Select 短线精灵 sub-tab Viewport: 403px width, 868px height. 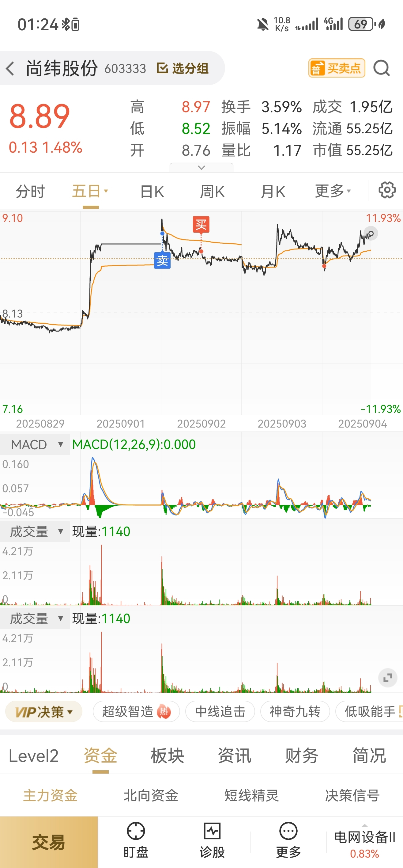[x=251, y=795]
